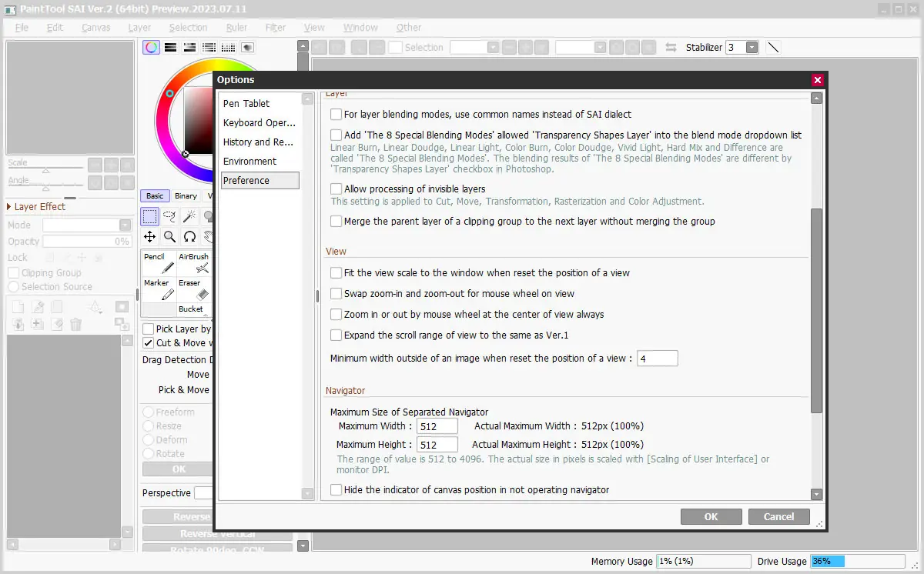Click the swap arrows icon beside Stabilizer

[x=671, y=47]
